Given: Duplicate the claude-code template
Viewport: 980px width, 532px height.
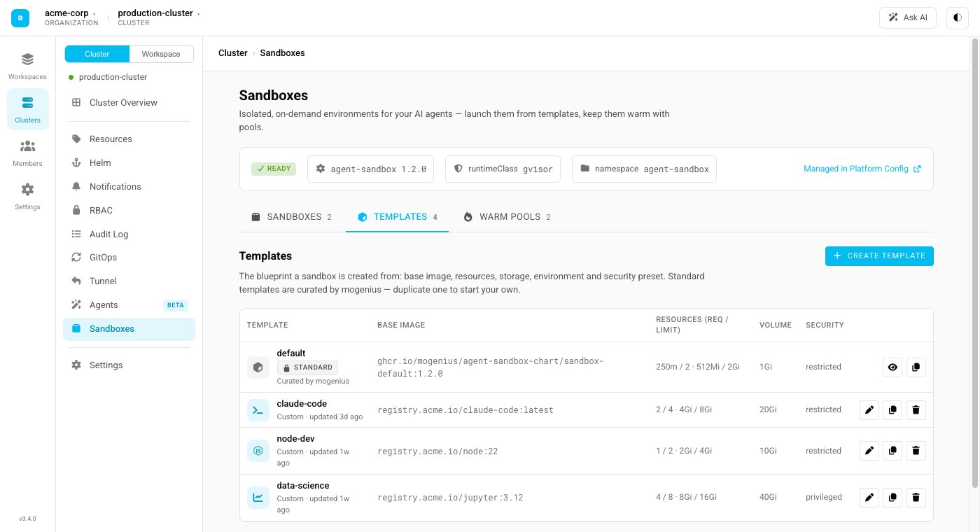Looking at the screenshot, I should click(x=892, y=410).
